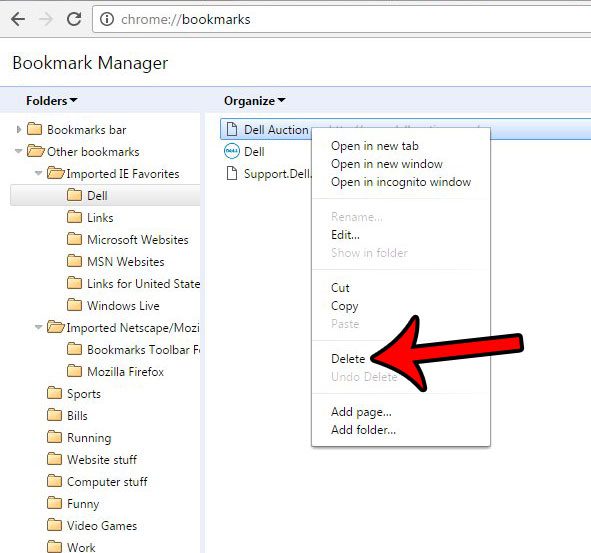The image size is (591, 553).
Task: Select Delete from context menu
Action: [348, 358]
